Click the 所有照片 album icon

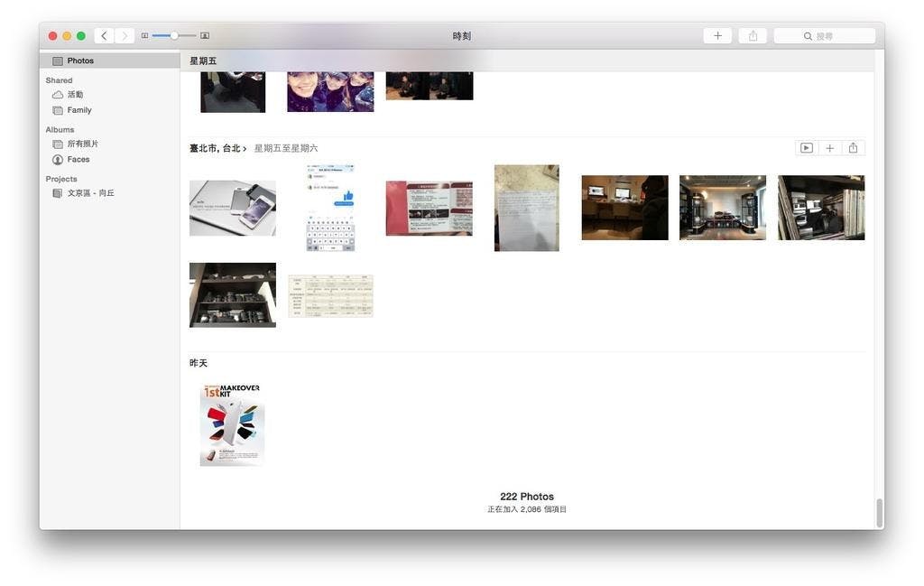(x=57, y=144)
